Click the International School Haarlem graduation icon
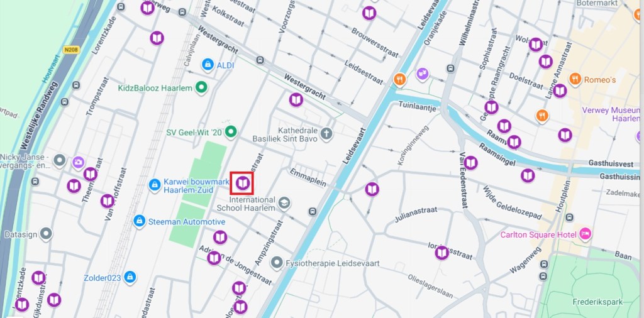This screenshot has height=318, width=644. click(x=284, y=202)
